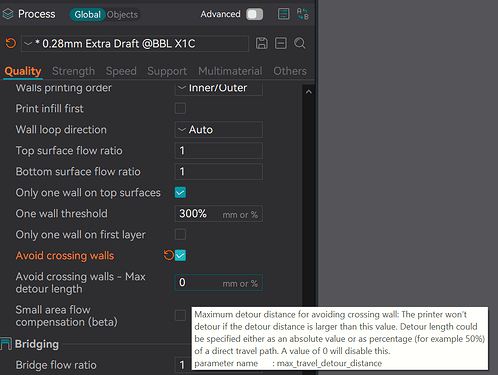Image resolution: width=498 pixels, height=375 pixels.
Task: Click the Small area flow compensation label
Action: pyautogui.click(x=66, y=316)
